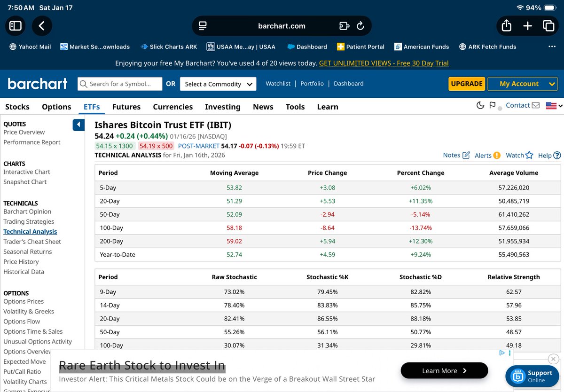This screenshot has height=392, width=564.
Task: Click the yellow UPGRADE button
Action: click(x=466, y=84)
